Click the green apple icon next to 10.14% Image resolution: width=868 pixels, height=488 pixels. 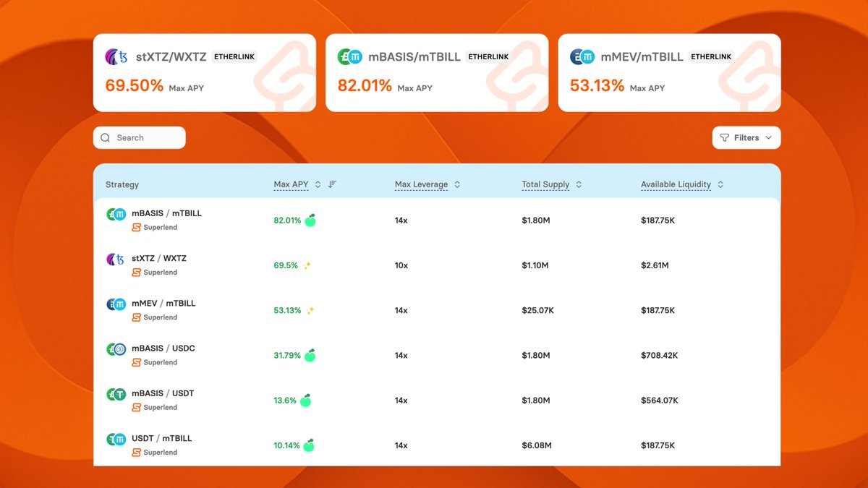(x=309, y=445)
